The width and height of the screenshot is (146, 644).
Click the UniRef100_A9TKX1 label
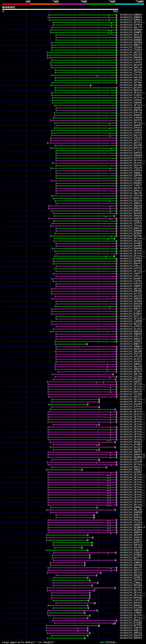[x=131, y=80]
